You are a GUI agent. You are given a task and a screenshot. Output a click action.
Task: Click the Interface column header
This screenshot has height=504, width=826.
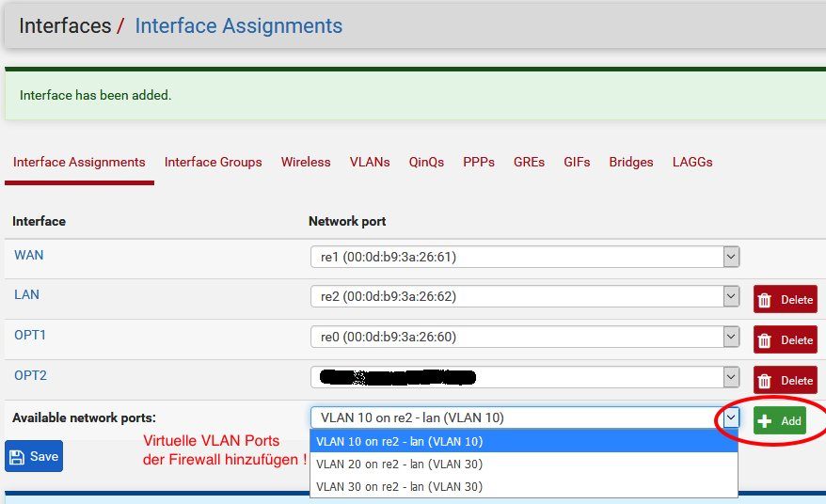click(39, 221)
